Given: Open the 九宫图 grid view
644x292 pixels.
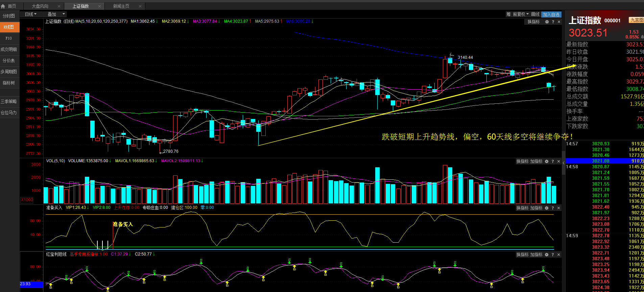Looking at the screenshot, I should 636,20.
